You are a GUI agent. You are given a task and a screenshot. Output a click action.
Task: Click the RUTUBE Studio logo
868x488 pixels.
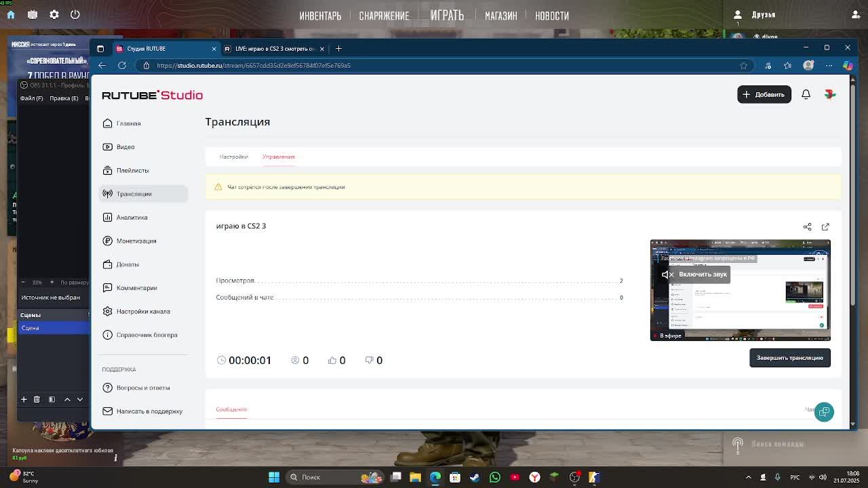tap(153, 95)
